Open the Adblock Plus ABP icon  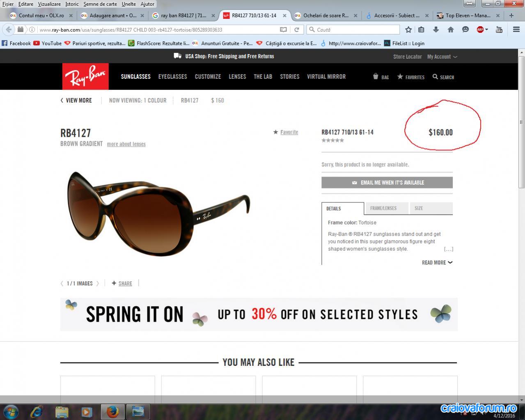point(480,30)
